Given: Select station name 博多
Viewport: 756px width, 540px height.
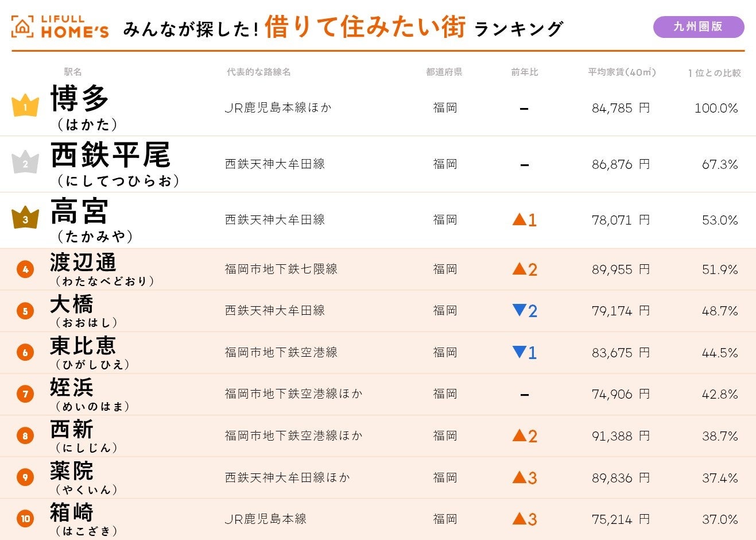Looking at the screenshot, I should [80, 98].
